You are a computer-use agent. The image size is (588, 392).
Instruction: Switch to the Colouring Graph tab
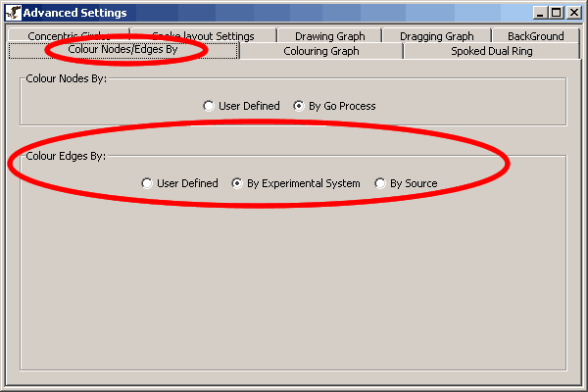(320, 51)
